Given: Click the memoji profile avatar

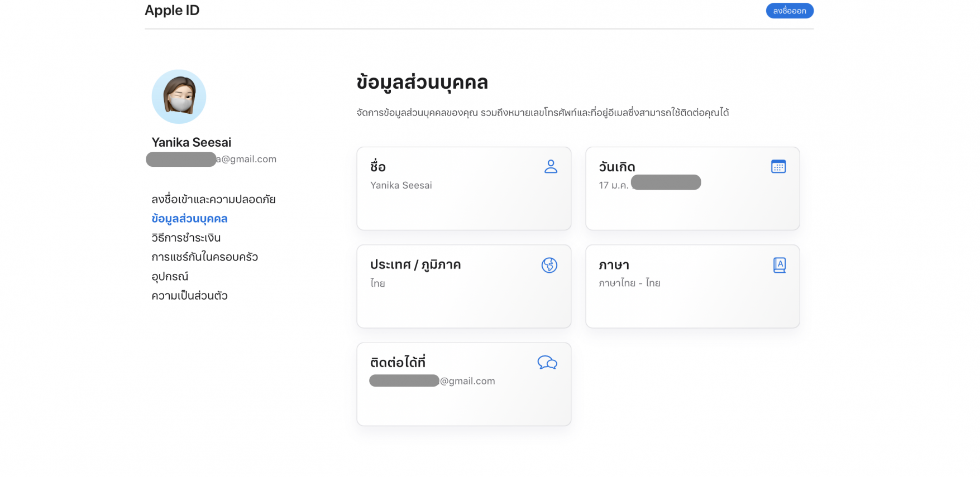Looking at the screenshot, I should coord(179,97).
